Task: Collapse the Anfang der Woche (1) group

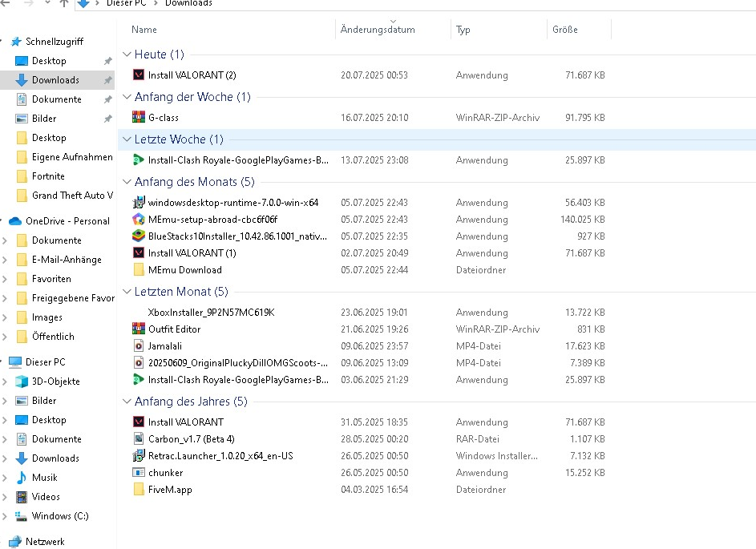Action: (127, 96)
